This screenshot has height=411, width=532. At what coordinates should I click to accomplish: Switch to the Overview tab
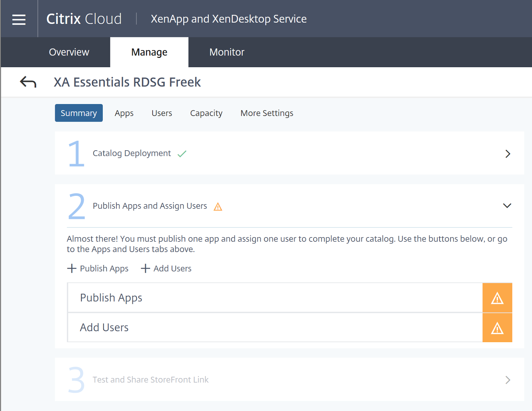[69, 52]
